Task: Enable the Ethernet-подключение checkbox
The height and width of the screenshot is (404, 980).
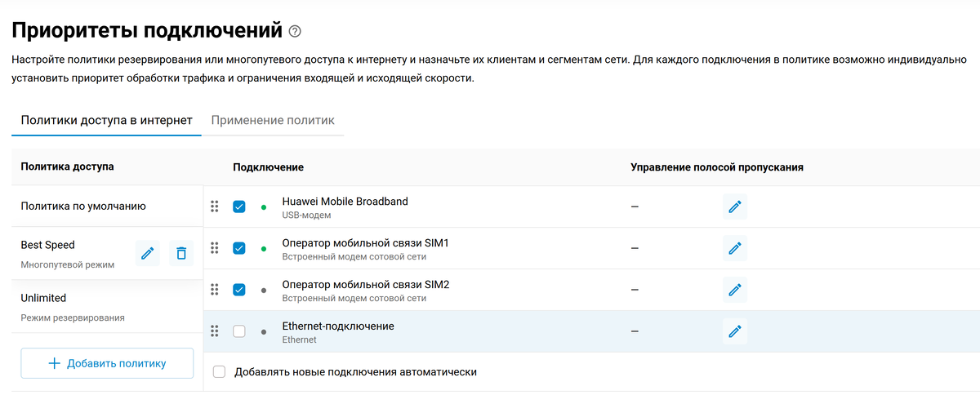Action: click(x=238, y=331)
